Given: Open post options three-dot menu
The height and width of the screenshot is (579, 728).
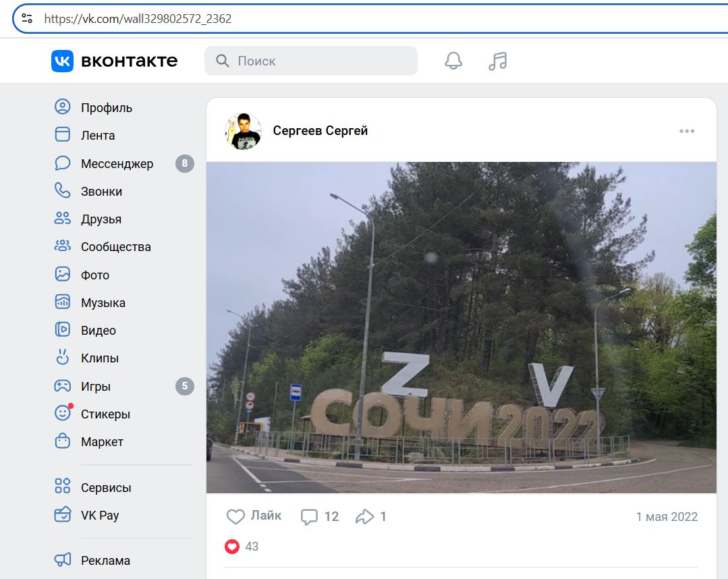Looking at the screenshot, I should pyautogui.click(x=687, y=131).
